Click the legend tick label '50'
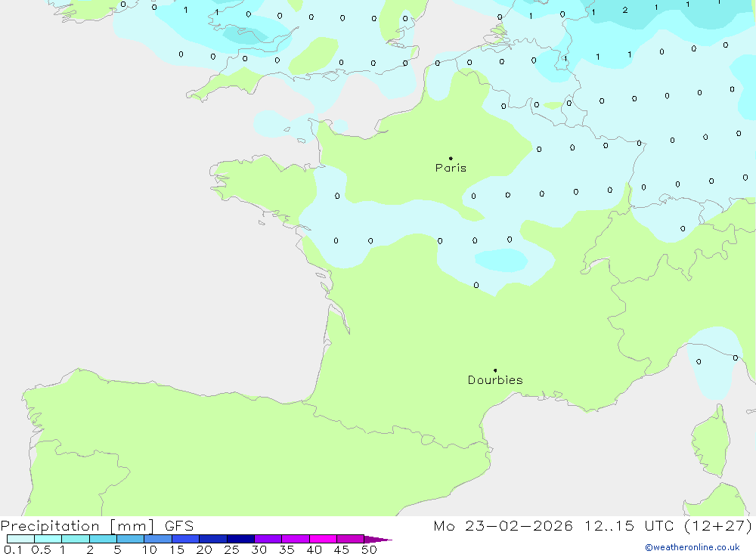Viewport: 756px width, 554px height. [x=369, y=549]
